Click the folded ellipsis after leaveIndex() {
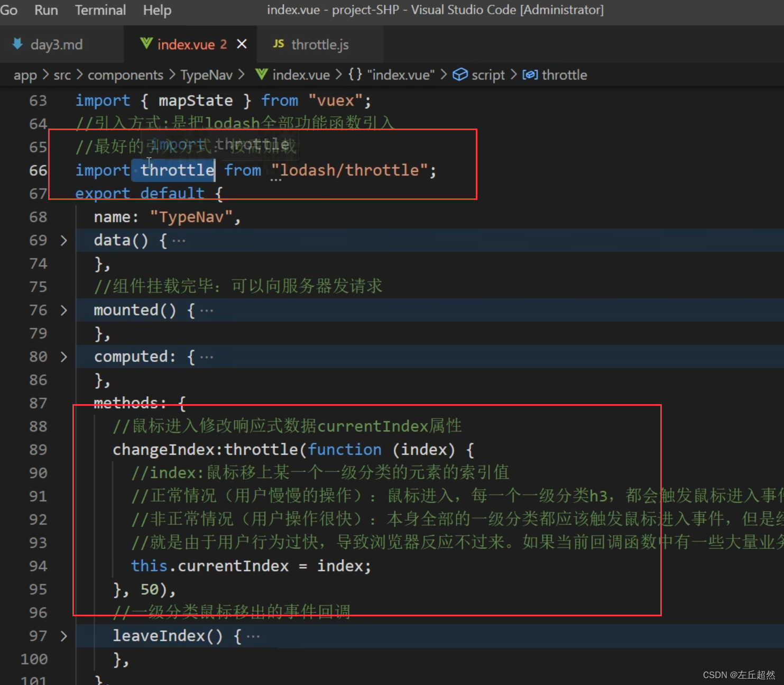The width and height of the screenshot is (784, 685). [253, 637]
